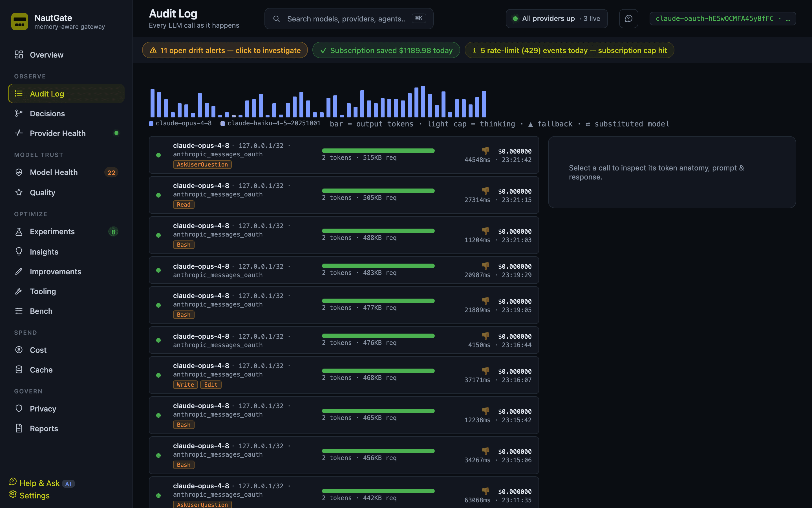The image size is (812, 508).
Task: Click the 5 rate-limit events banner
Action: [569, 51]
